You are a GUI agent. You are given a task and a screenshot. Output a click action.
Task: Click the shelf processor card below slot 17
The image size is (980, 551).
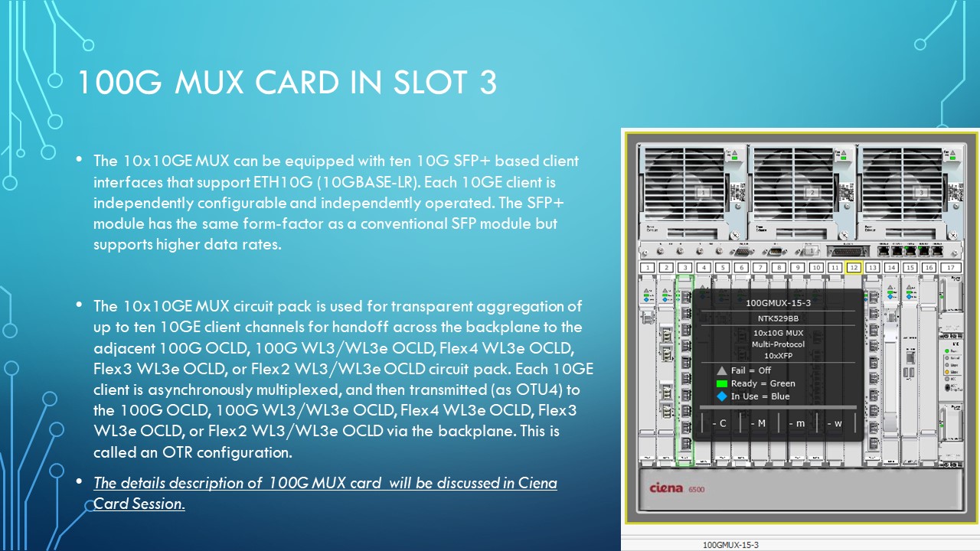(951, 370)
